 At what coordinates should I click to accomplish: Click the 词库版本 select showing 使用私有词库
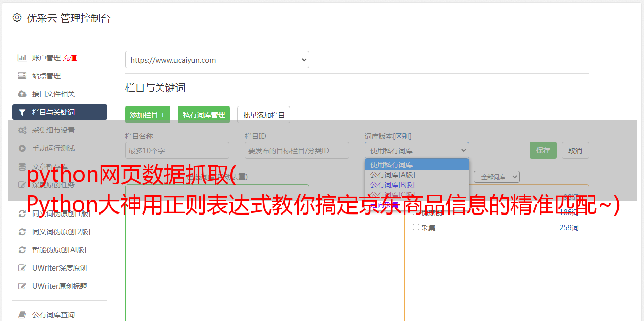coord(417,150)
